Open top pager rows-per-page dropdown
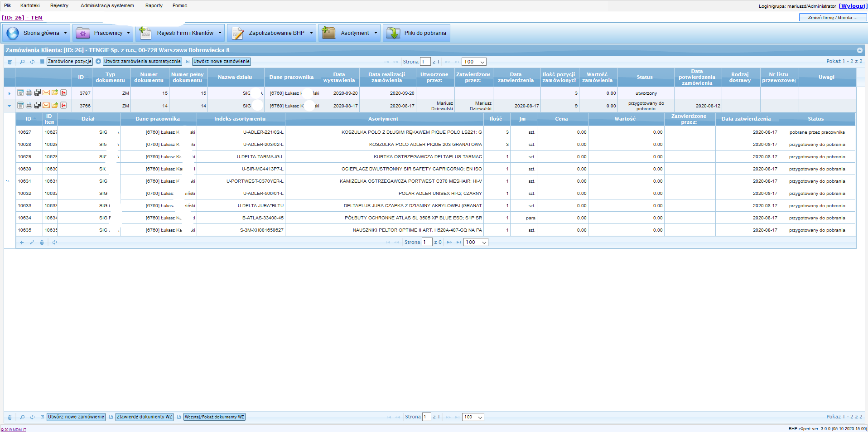 pos(474,62)
